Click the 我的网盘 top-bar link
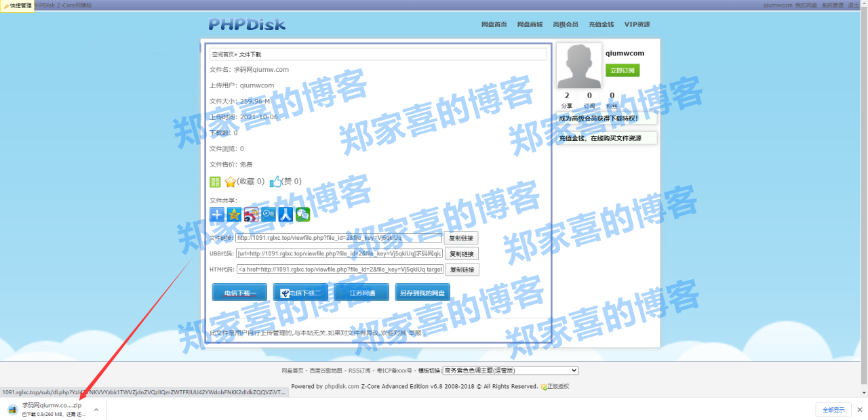 pyautogui.click(x=806, y=5)
